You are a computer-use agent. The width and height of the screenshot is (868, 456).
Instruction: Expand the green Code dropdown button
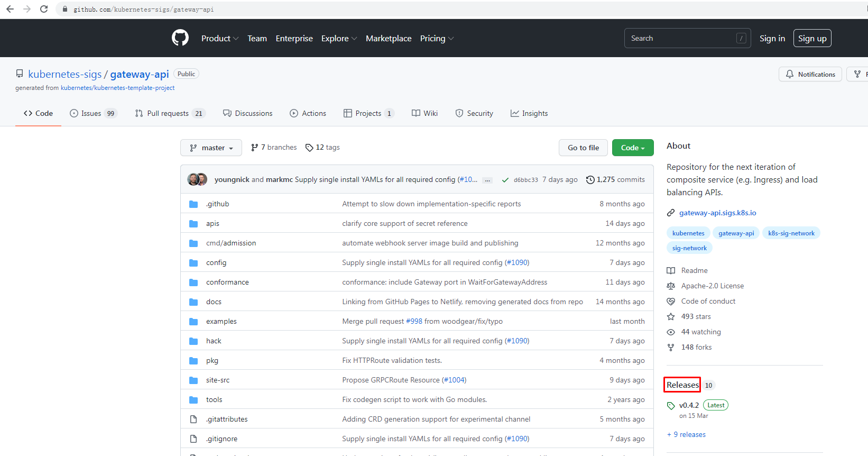click(x=632, y=148)
